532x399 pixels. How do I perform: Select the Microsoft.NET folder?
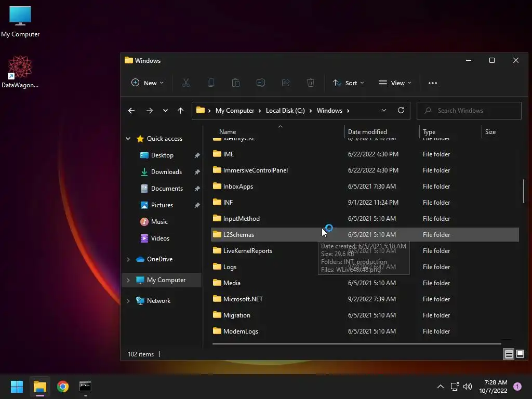point(365,299)
